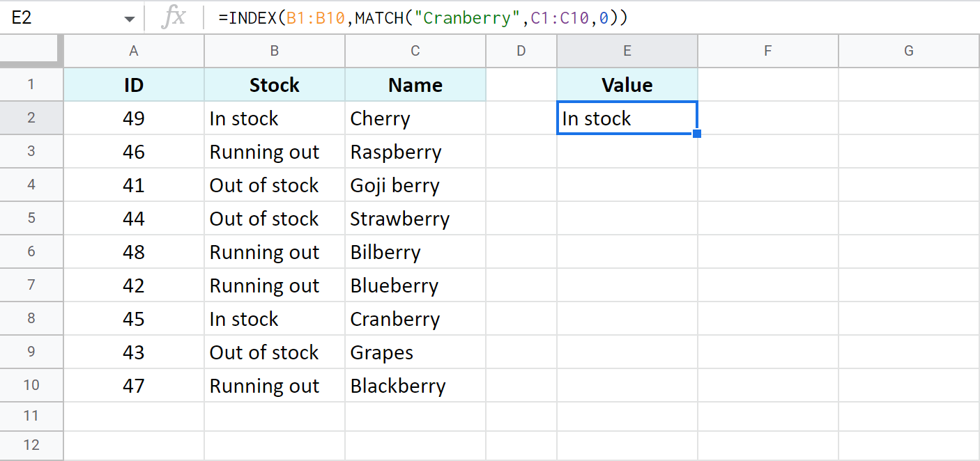The image size is (980, 461).
Task: Open the Name Box dropdown arrow
Action: [x=129, y=17]
